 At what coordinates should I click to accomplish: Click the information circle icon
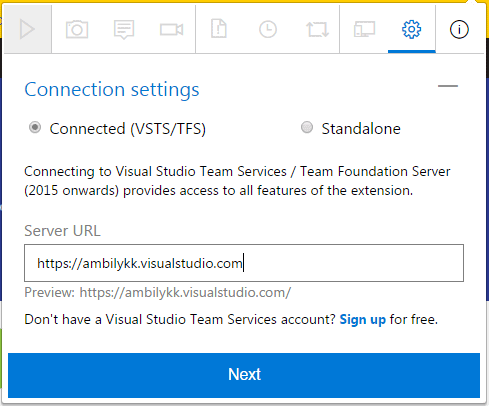pos(459,29)
